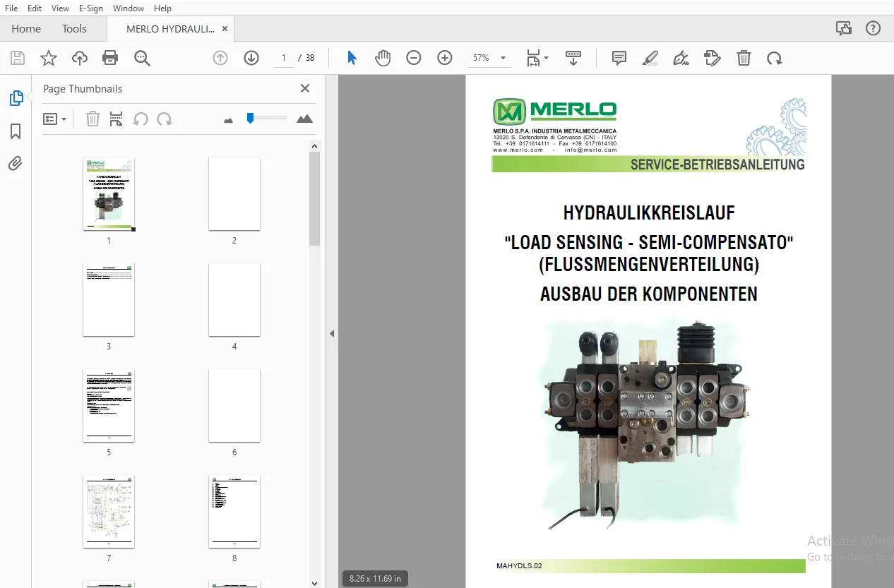
Task: Rotate thumbnail pages clockwise
Action: pyautogui.click(x=165, y=119)
